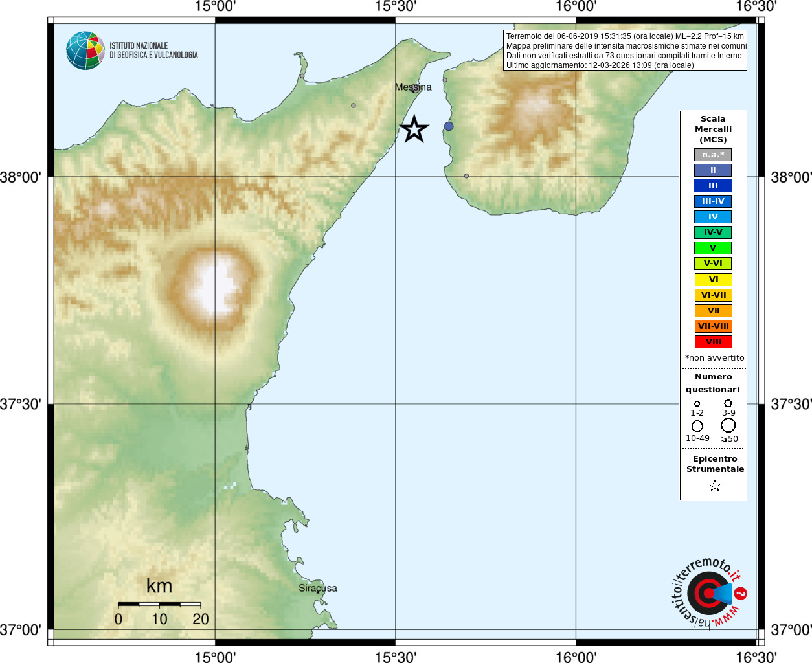Click the earthquake info text box
The image size is (812, 663).
626,51
